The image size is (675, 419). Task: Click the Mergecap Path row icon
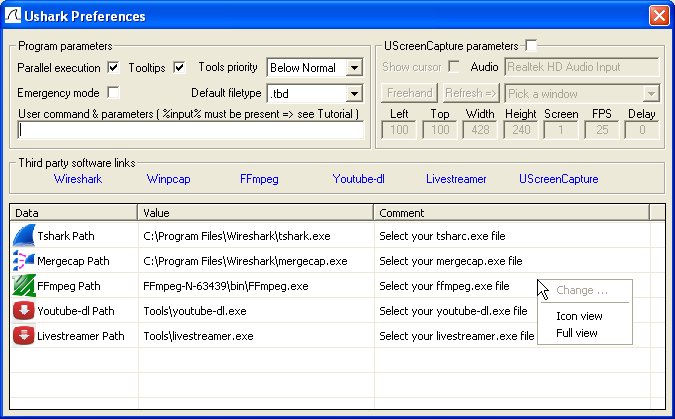point(24,261)
